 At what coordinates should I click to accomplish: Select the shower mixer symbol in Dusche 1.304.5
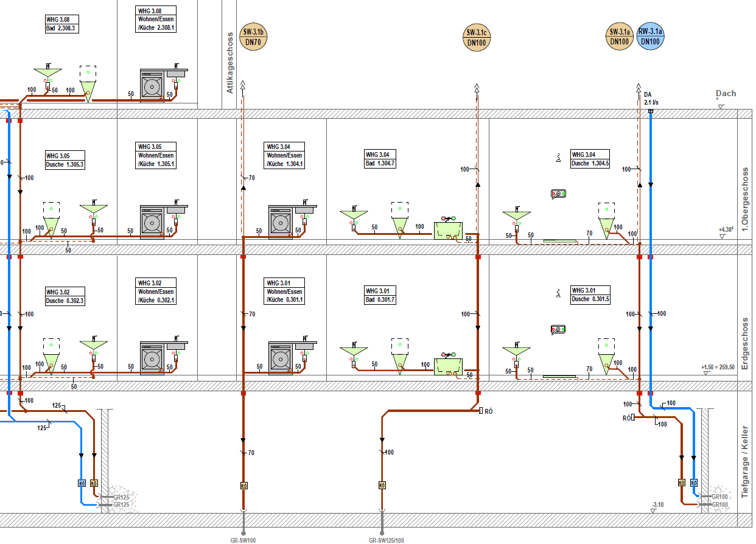tap(558, 195)
